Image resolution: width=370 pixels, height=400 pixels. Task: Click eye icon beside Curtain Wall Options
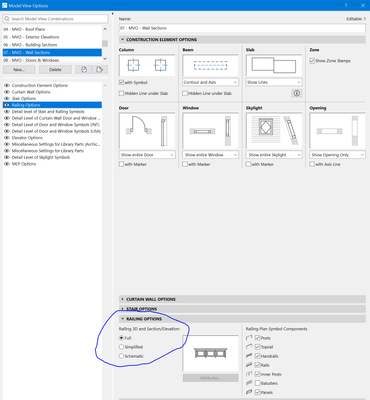point(7,92)
